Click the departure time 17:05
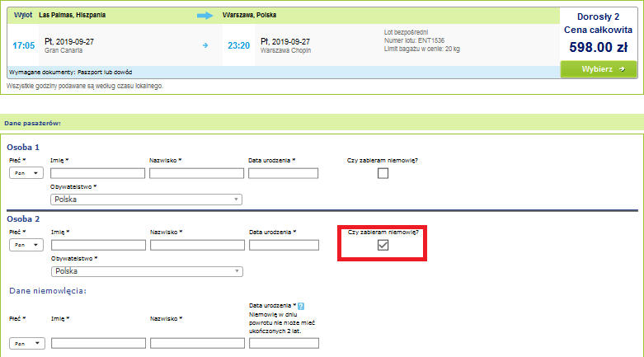This screenshot has height=357, width=644. coord(23,45)
